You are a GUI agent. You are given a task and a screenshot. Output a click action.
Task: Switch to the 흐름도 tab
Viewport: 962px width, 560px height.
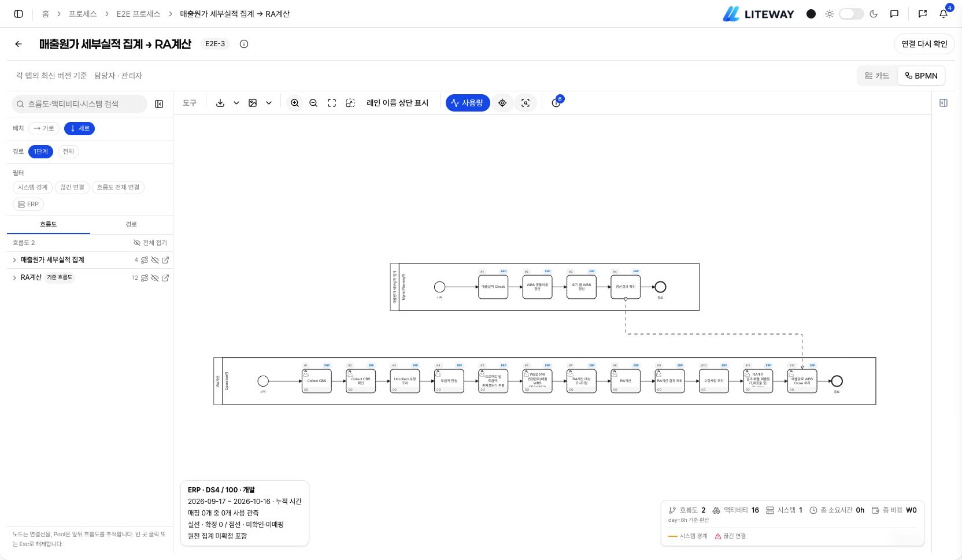point(49,224)
